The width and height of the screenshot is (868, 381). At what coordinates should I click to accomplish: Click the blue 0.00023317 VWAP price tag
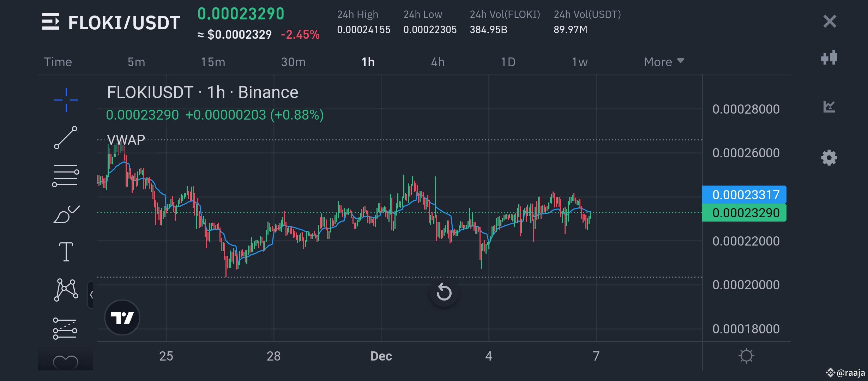pyautogui.click(x=744, y=195)
